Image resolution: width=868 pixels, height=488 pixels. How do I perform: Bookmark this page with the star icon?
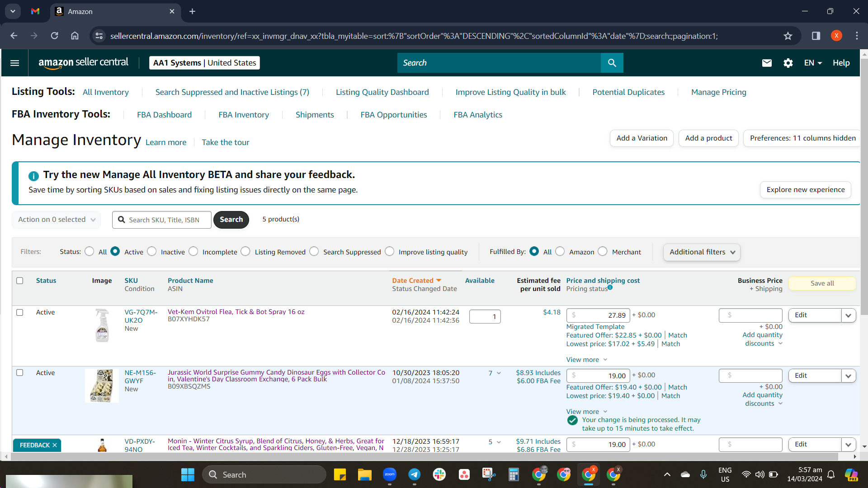coord(788,36)
